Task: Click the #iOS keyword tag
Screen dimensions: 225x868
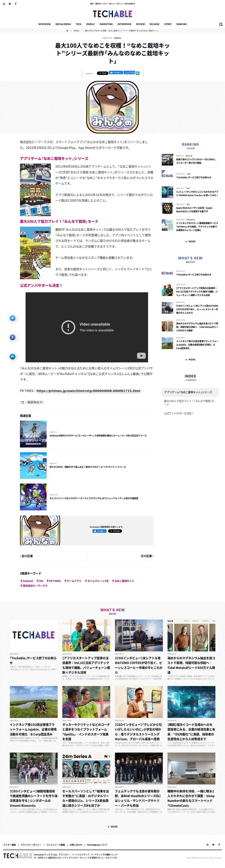Action: click(40, 581)
